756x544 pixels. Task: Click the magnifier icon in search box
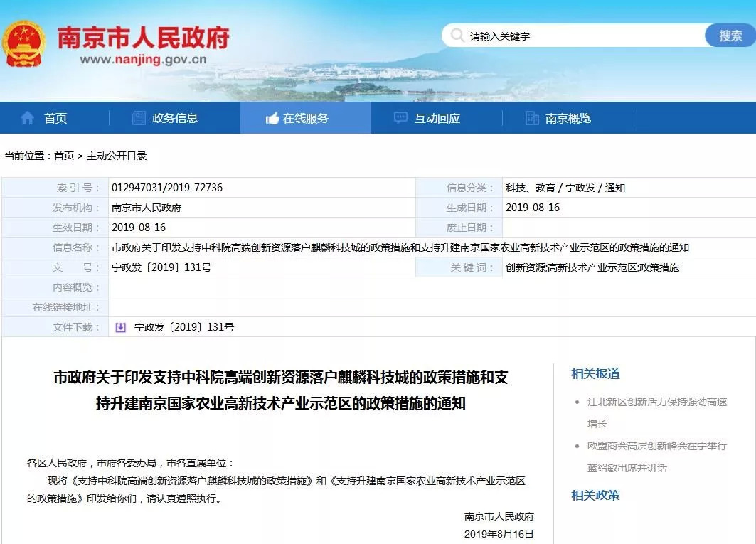point(457,36)
